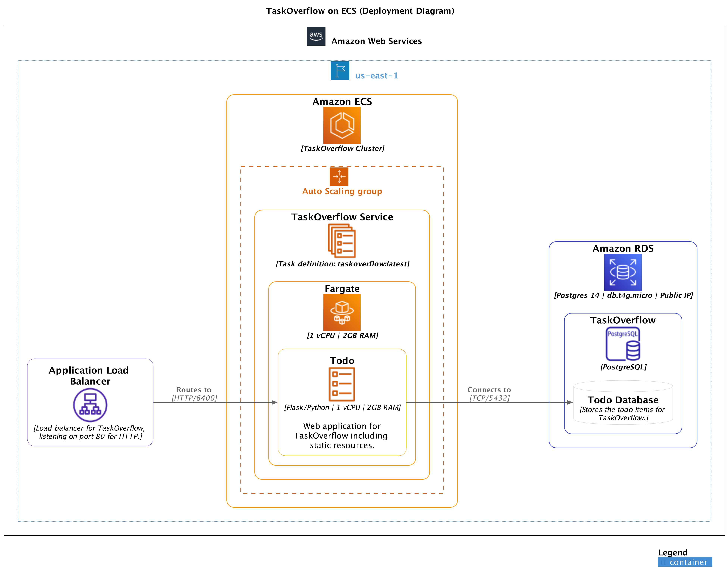Select the Task definition taskoverflow:latest caption
728x580 pixels.
pos(342,264)
